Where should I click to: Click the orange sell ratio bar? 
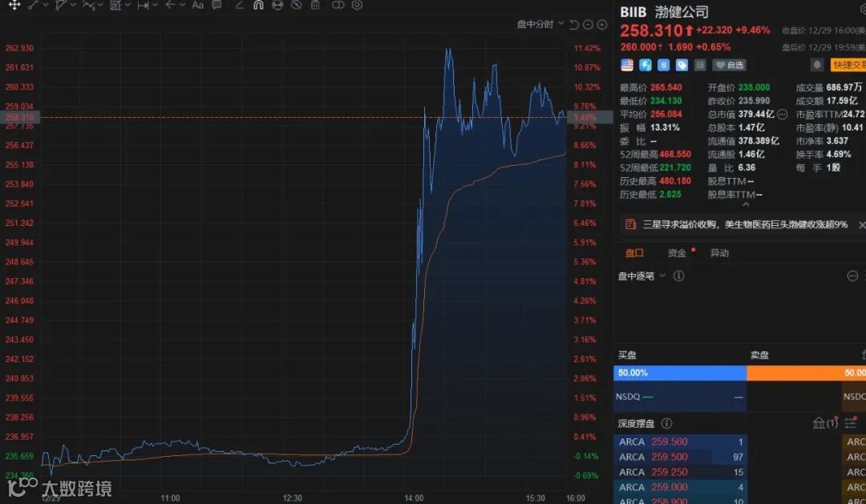[807, 373]
